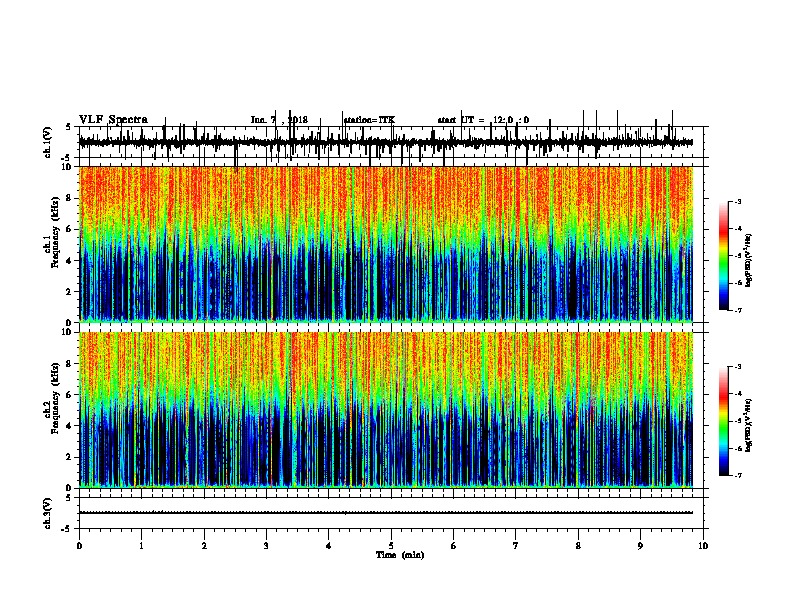Click the "-3" label on ch.1 color bar

click(738, 201)
